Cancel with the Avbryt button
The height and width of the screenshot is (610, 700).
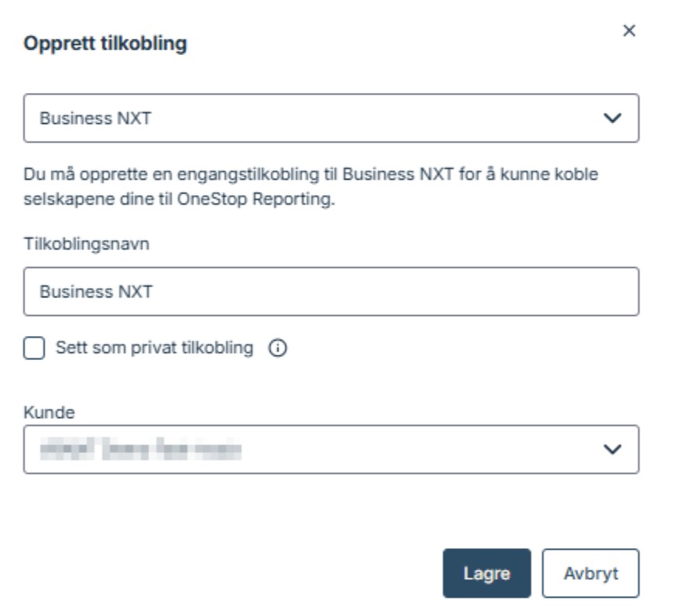[590, 574]
